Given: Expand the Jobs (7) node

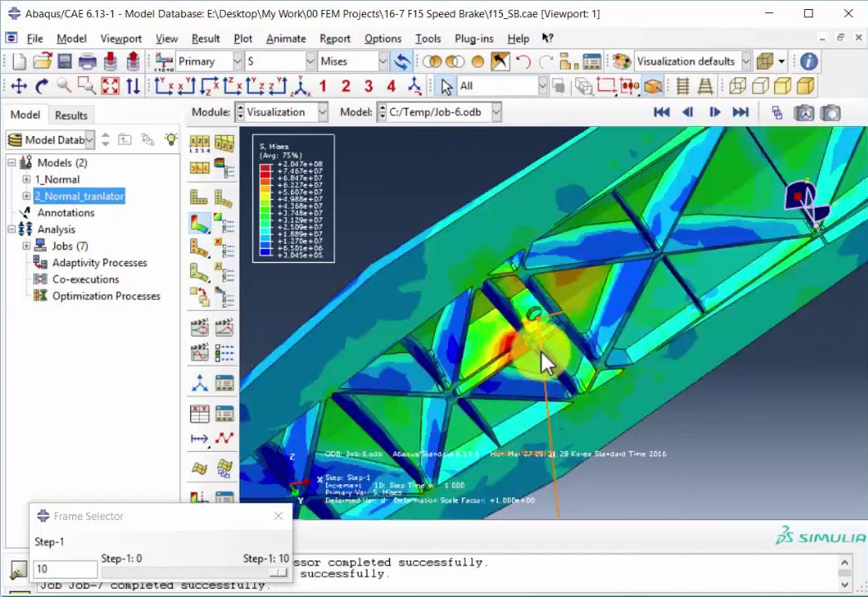Looking at the screenshot, I should pyautogui.click(x=26, y=245).
